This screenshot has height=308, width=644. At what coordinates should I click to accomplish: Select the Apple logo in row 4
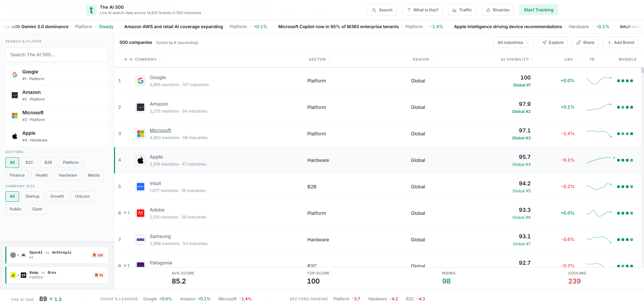coord(140,160)
